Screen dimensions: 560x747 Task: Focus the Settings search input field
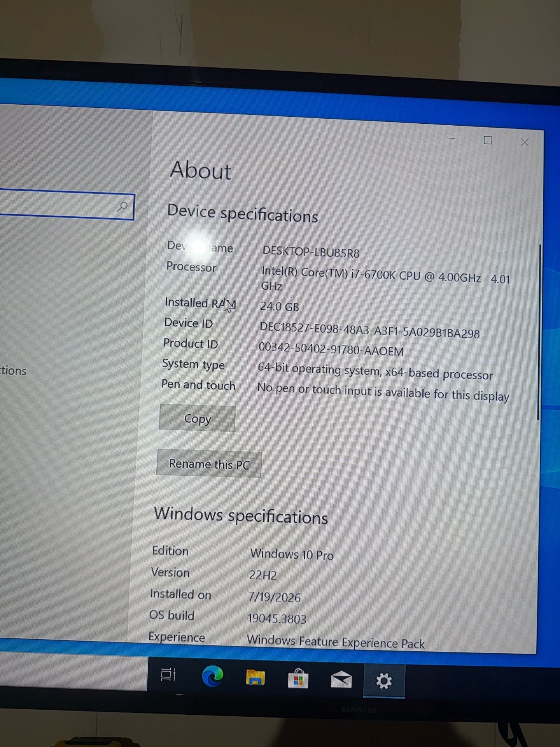[x=66, y=205]
